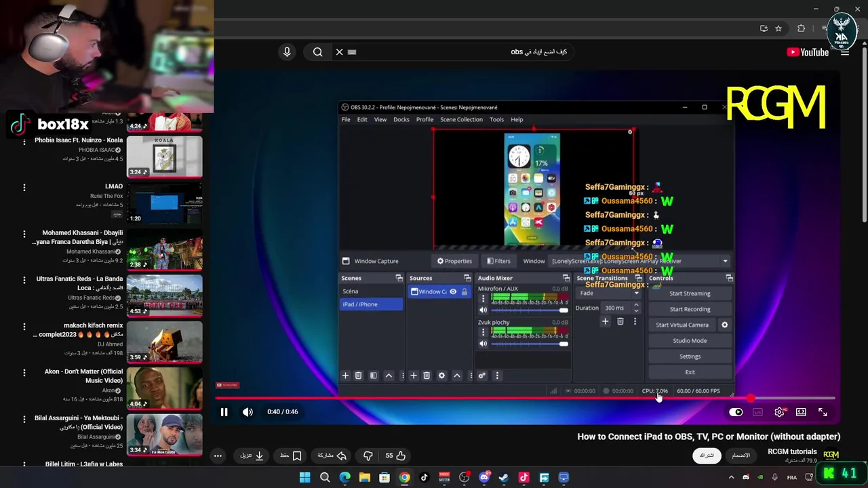Viewport: 868px width, 488px height.
Task: Open more actions ellipsis under the video
Action: [x=218, y=455]
